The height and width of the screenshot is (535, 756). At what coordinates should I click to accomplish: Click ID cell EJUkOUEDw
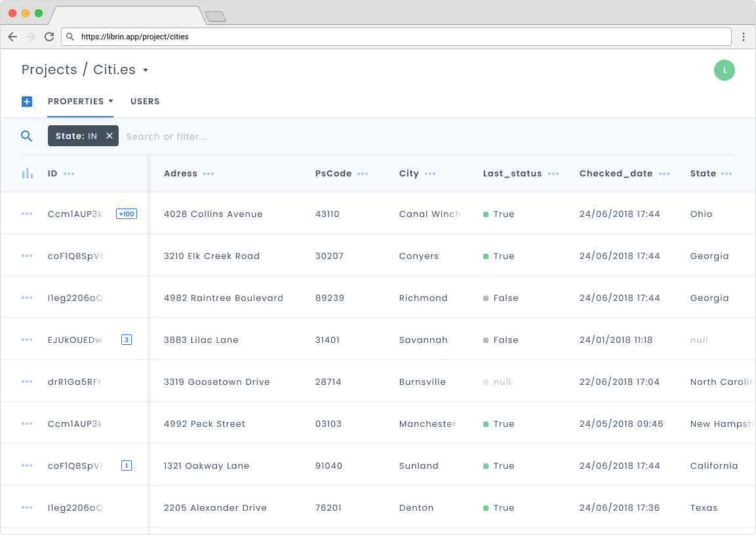tap(75, 340)
